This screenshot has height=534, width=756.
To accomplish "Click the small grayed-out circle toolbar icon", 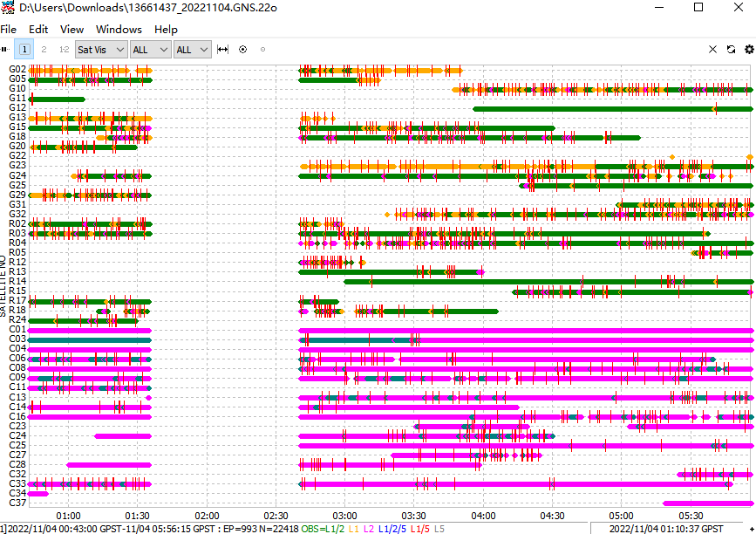I will (262, 50).
